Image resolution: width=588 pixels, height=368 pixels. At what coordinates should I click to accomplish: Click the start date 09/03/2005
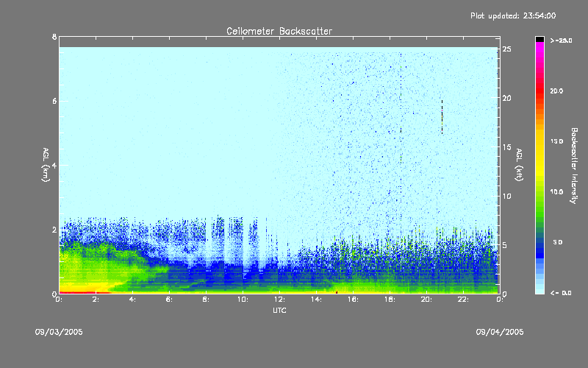(59, 332)
